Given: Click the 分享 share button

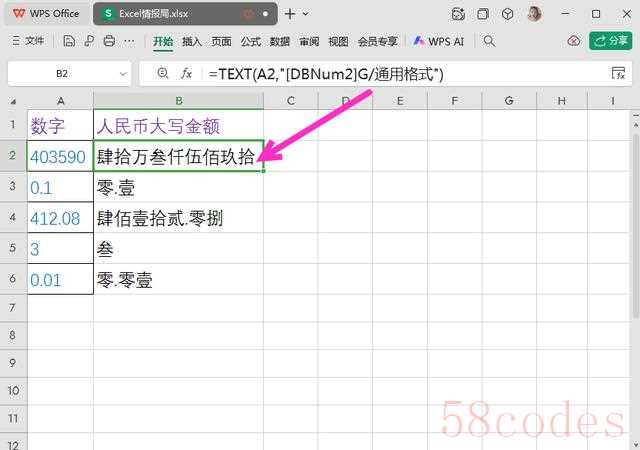Looking at the screenshot, I should (610, 42).
